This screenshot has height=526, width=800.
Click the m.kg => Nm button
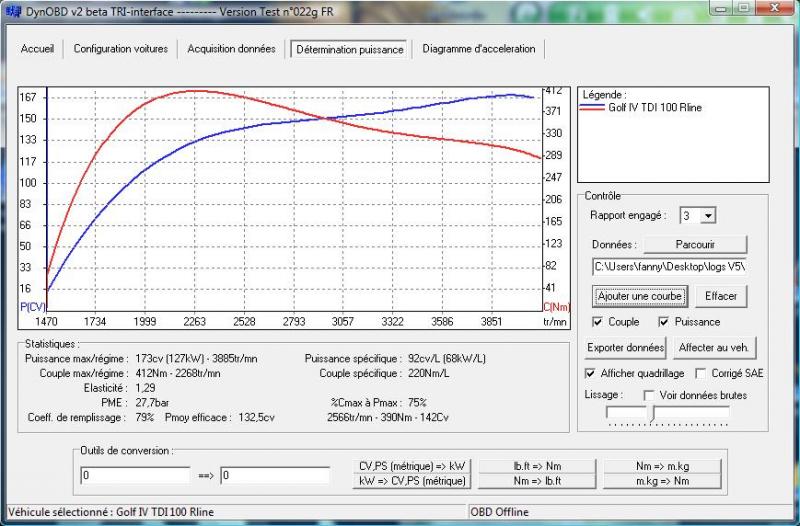coord(662,481)
